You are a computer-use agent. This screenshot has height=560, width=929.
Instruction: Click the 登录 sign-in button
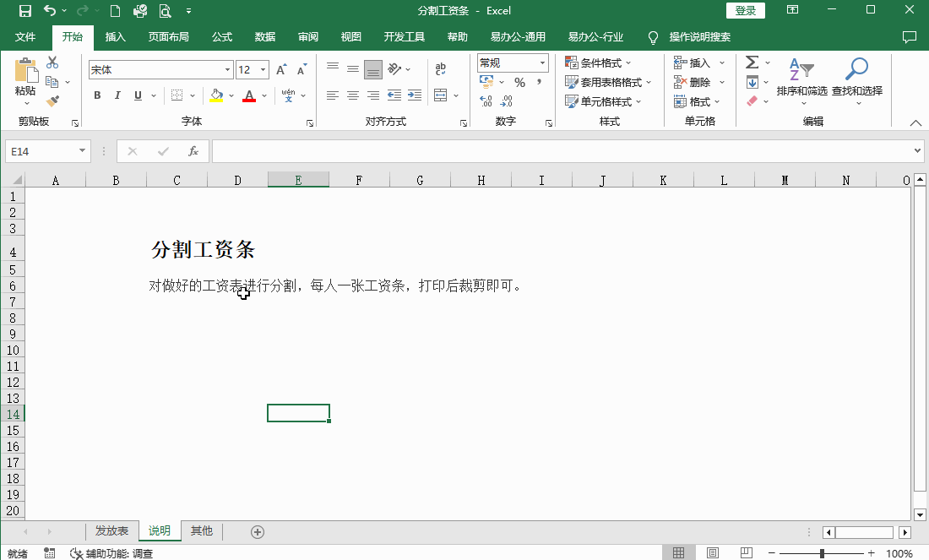pyautogui.click(x=746, y=11)
